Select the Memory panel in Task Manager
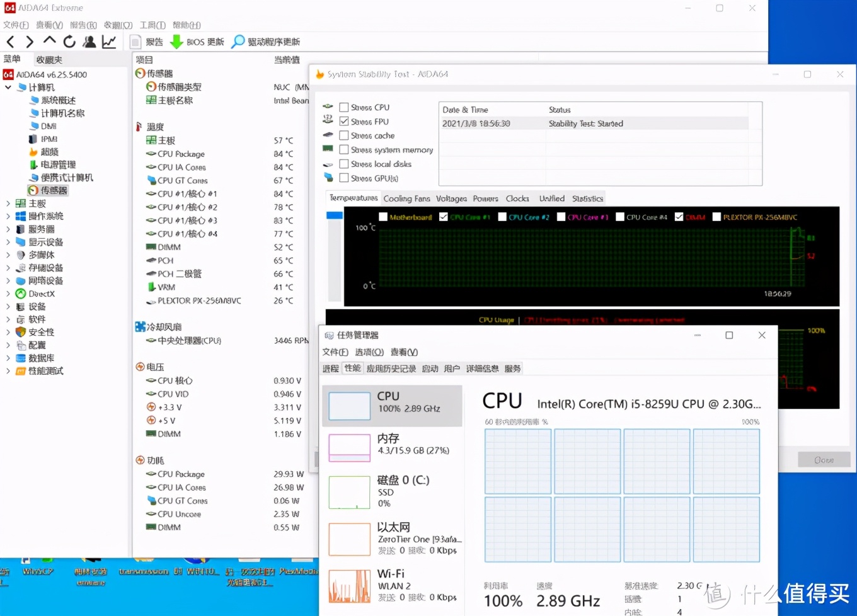The image size is (857, 616). click(x=392, y=444)
